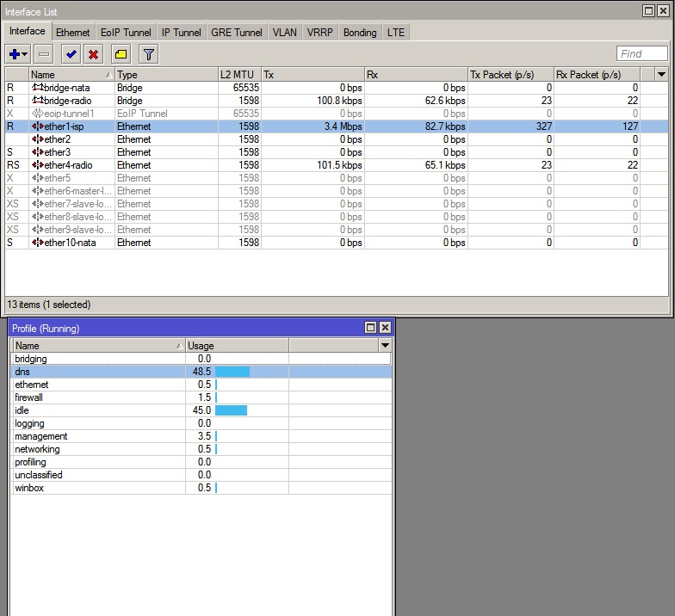Sort interfaces by the Name column header
The width and height of the screenshot is (675, 616).
pyautogui.click(x=71, y=74)
